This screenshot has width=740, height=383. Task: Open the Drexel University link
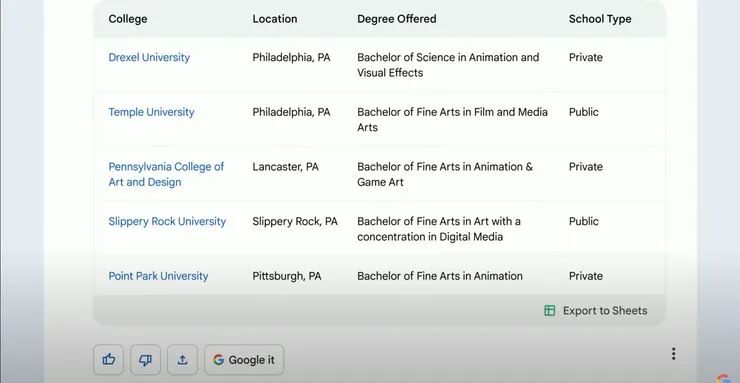[149, 58]
